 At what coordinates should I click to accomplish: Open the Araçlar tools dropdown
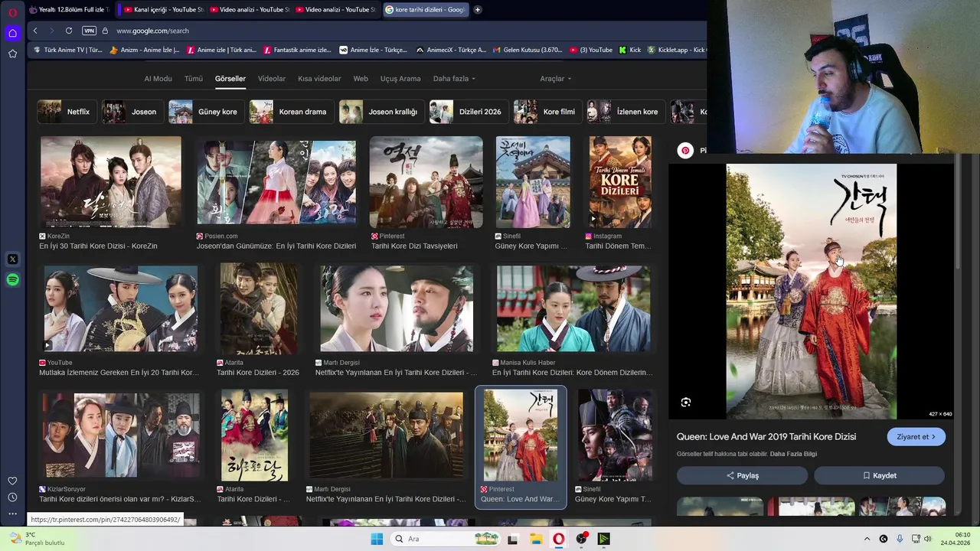[x=556, y=79]
